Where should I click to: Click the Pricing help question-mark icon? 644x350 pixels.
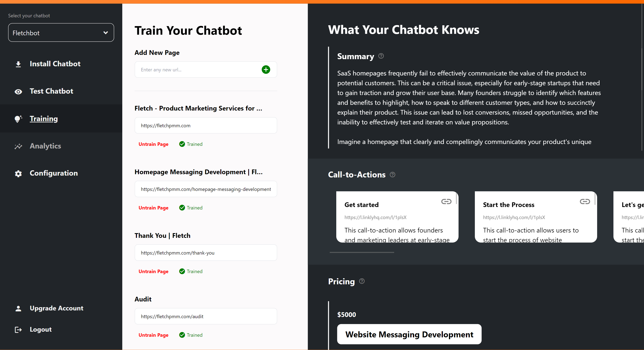[x=362, y=281]
